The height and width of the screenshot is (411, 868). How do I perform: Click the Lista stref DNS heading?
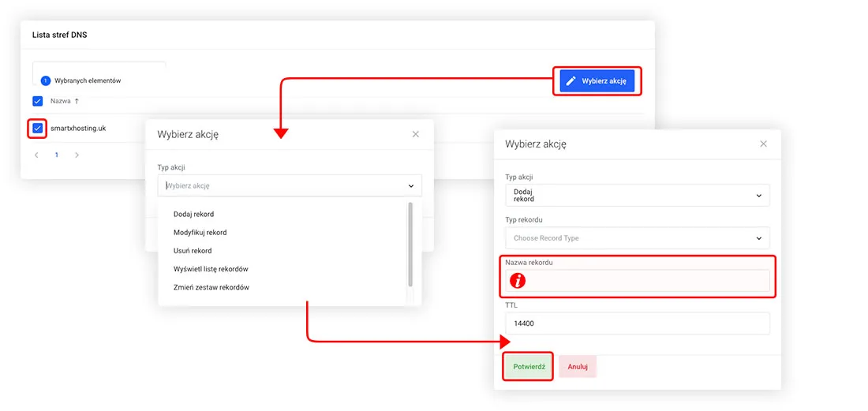(60, 35)
